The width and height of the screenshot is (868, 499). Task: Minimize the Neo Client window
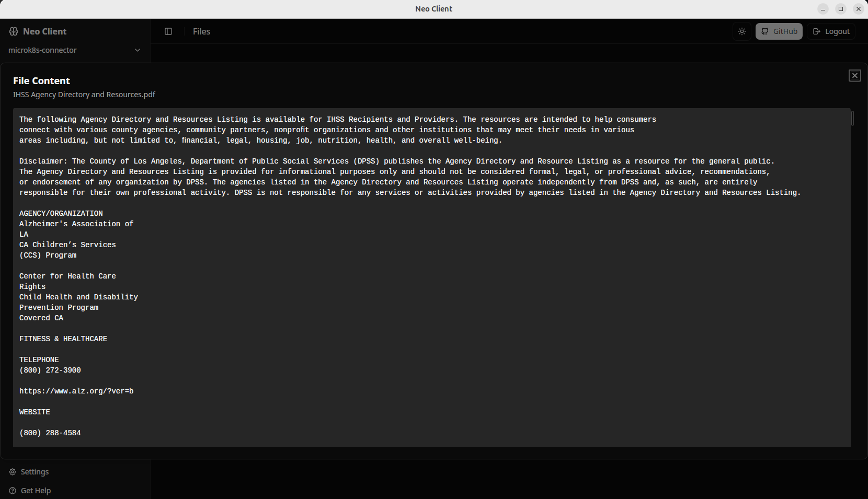click(x=823, y=9)
